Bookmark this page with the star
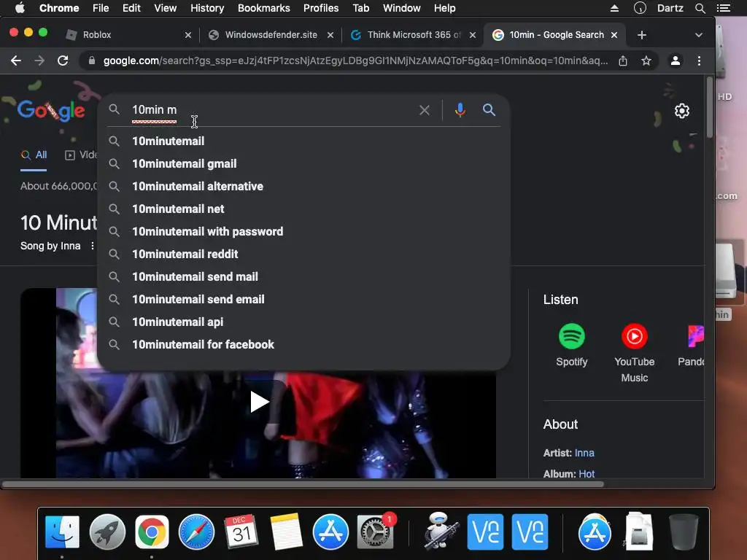The width and height of the screenshot is (747, 560). pos(646,61)
